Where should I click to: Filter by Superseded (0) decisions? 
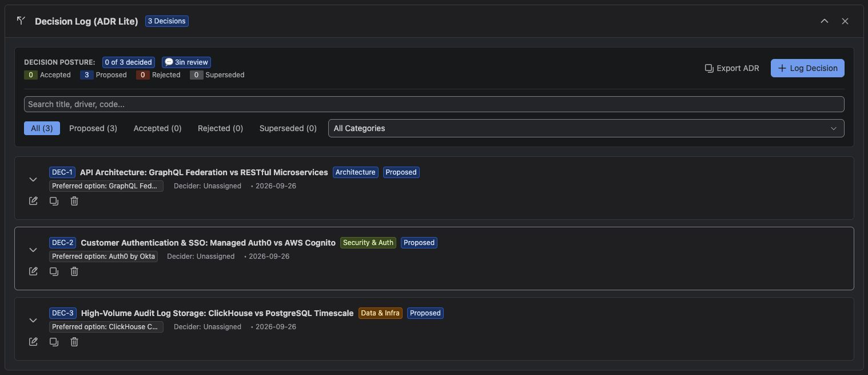[x=288, y=128]
